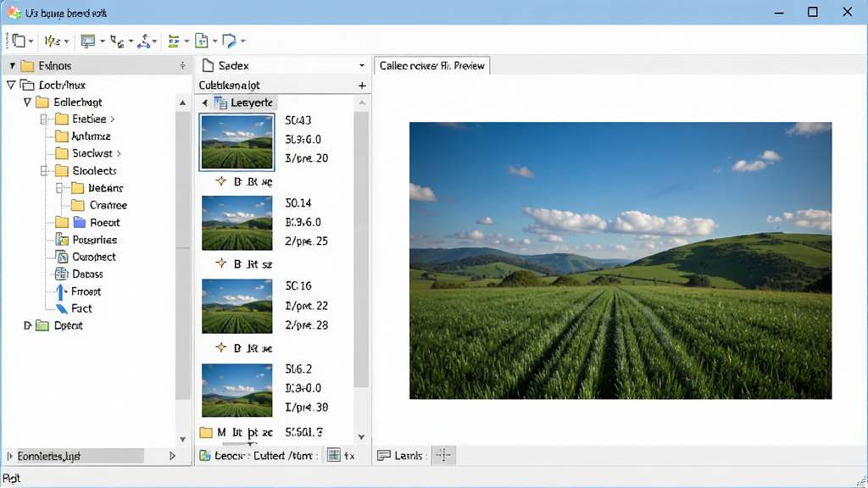This screenshot has width=868, height=488.
Task: Click the Lamls comment icon
Action: coord(384,455)
